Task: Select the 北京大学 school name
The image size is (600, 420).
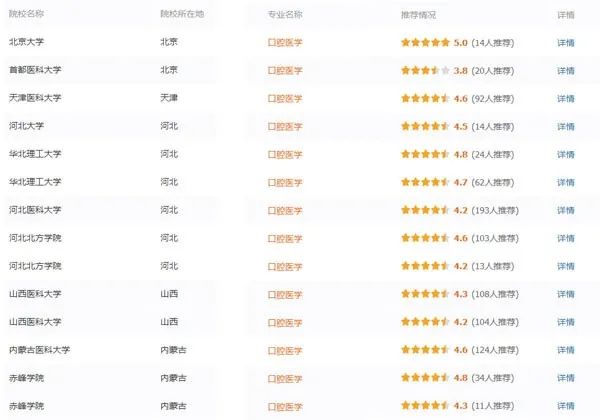Action: coord(26,42)
